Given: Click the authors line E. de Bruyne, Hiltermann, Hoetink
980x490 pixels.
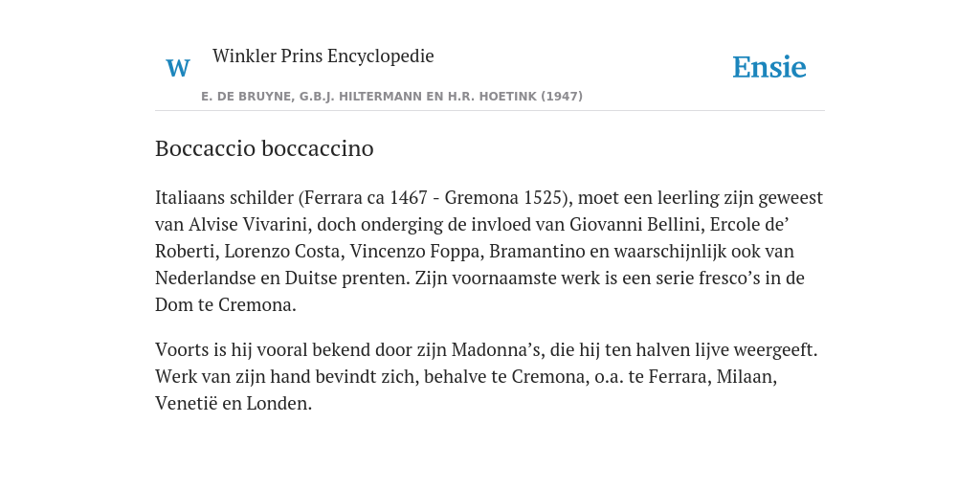Looking at the screenshot, I should pos(391,97).
